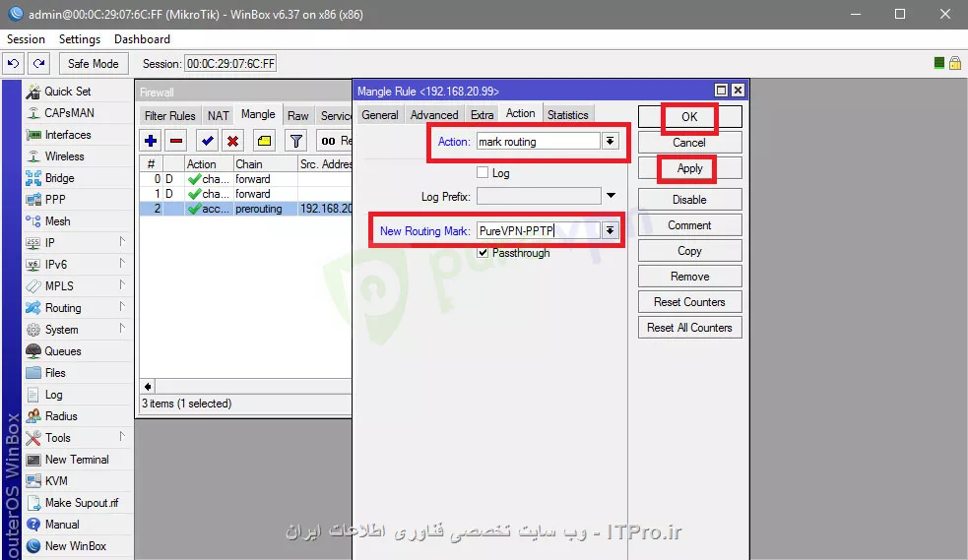
Task: Expand the System submenu
Action: (122, 328)
